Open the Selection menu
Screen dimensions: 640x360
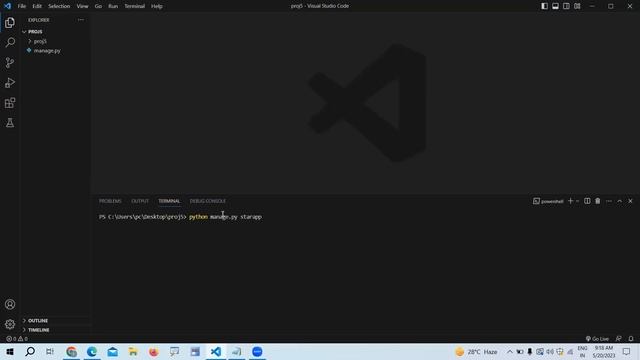[59, 6]
